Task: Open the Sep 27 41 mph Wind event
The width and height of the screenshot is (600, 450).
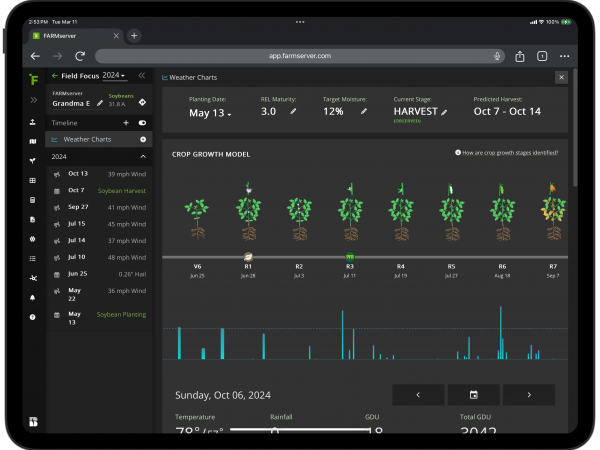Action: tap(99, 207)
